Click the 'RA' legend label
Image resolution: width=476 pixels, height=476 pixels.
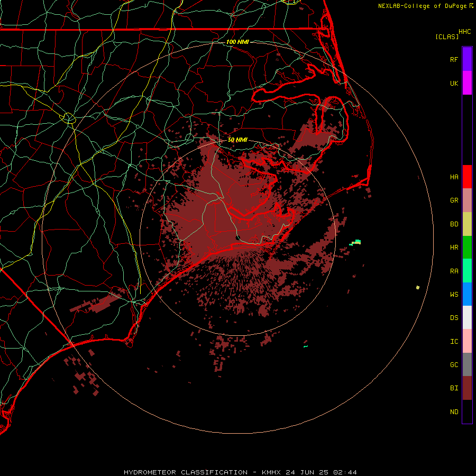point(454,271)
